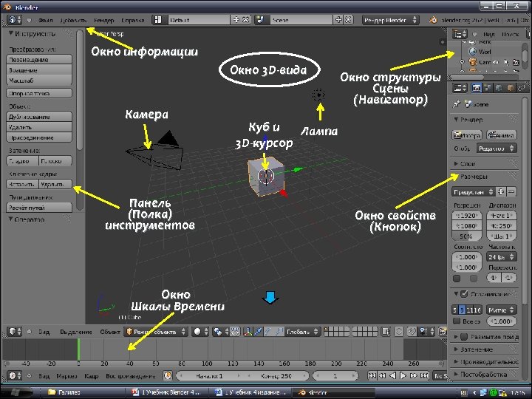Viewport: 532px width, 399px height.
Task: Expand the Производительность section
Action: coord(457,361)
